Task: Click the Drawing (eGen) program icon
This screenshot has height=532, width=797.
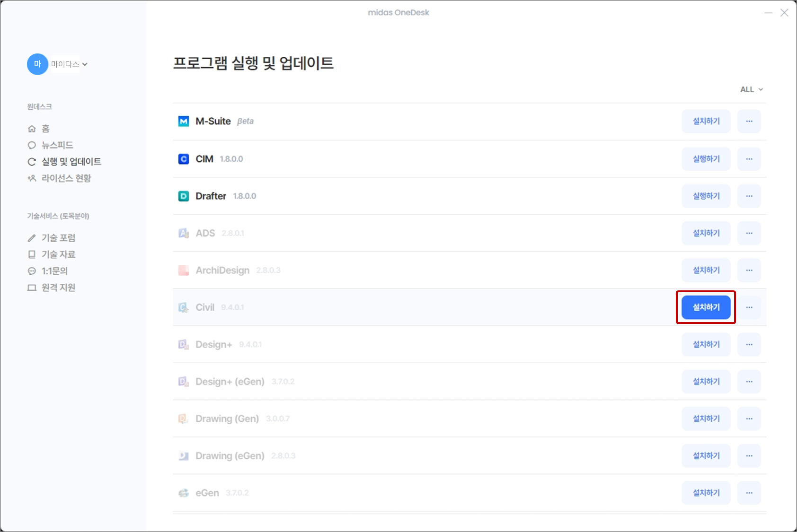Action: point(184,456)
